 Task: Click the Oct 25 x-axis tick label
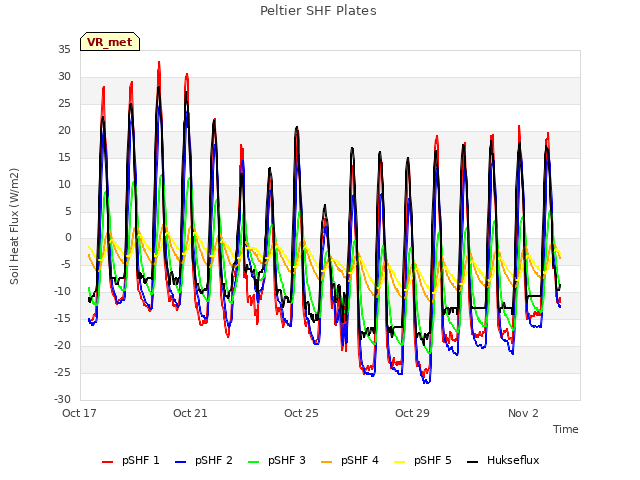point(301,413)
